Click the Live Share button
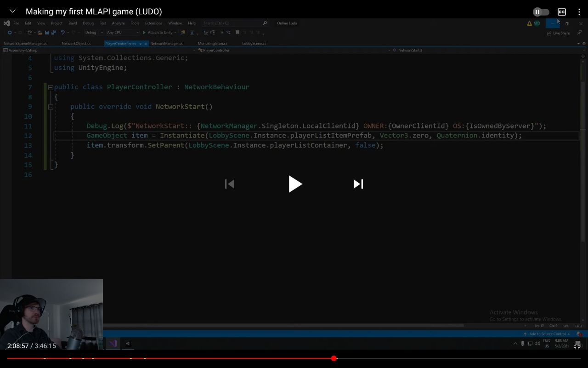The height and width of the screenshot is (368, 588). 558,33
